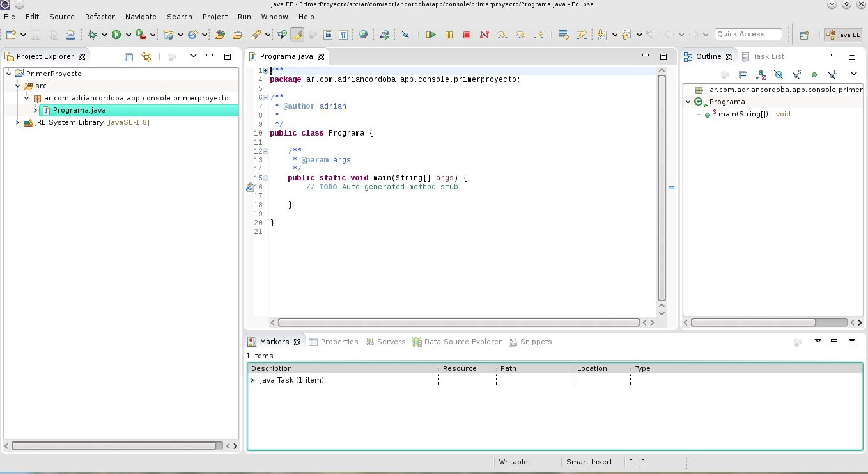Click the Next Annotation arrow icon
868x474 pixels.
pyautogui.click(x=601, y=35)
